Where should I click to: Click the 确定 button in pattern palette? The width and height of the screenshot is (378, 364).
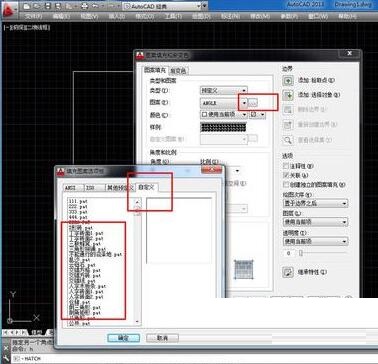tap(124, 338)
